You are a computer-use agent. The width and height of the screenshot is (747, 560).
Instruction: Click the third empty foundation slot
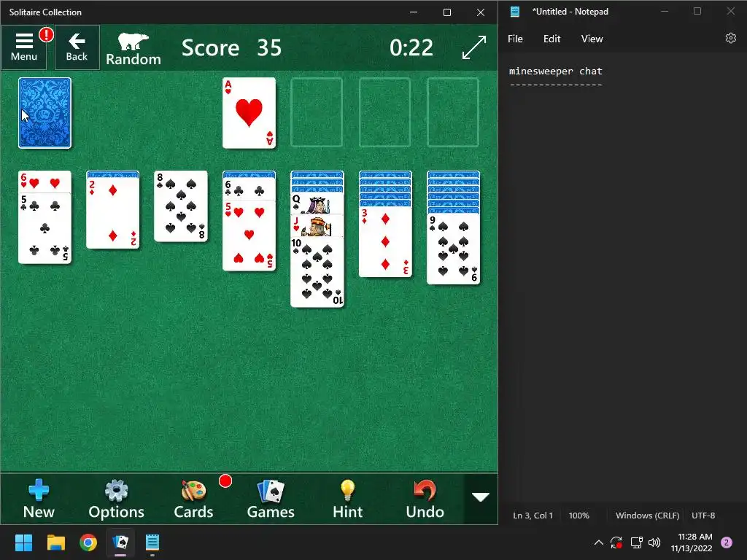[385, 113]
